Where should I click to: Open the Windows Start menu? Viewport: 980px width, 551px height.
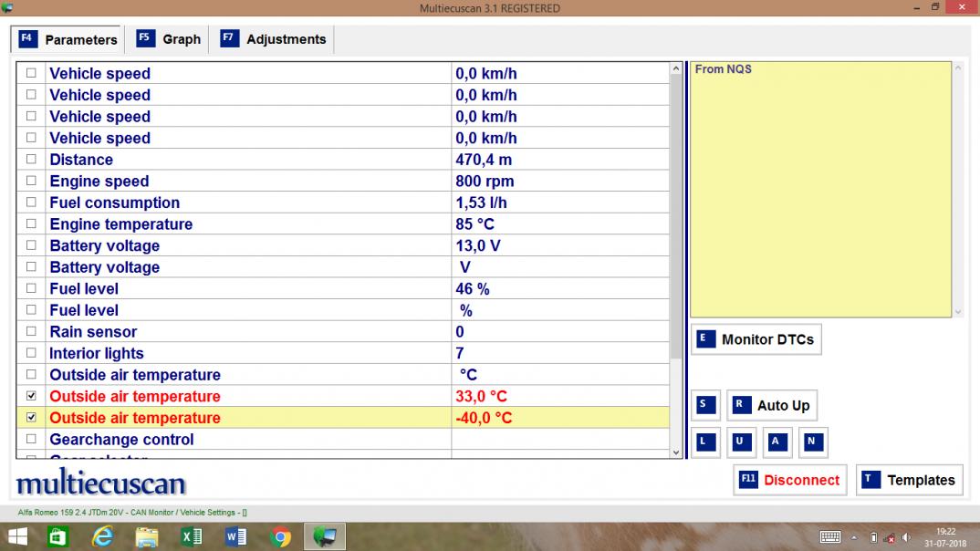(17, 536)
